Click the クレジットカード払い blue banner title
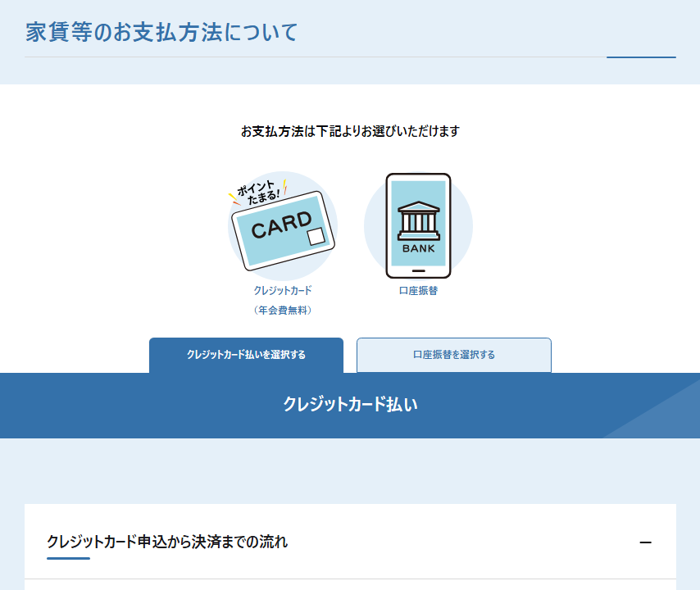The height and width of the screenshot is (590, 700). pyautogui.click(x=350, y=404)
